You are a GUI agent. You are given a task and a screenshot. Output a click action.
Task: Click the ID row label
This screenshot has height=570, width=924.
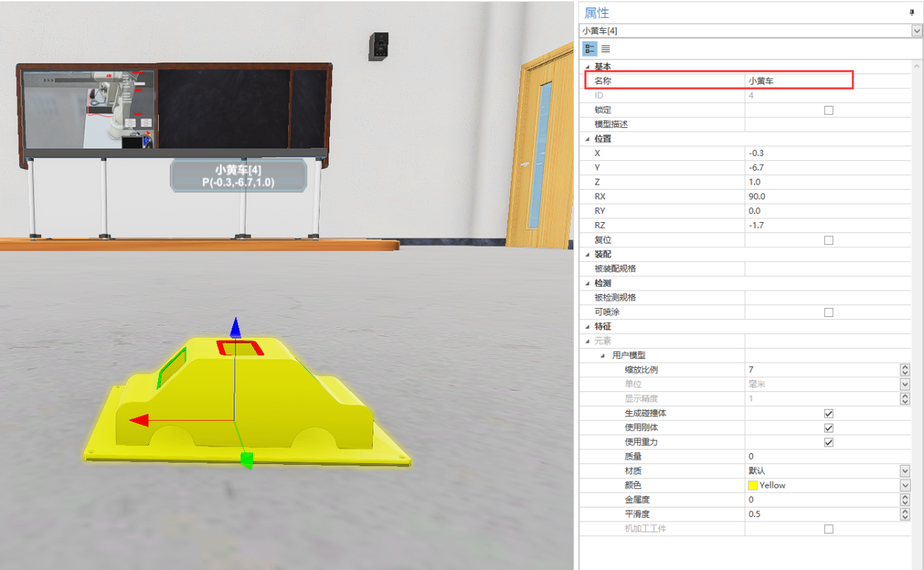[x=599, y=96]
